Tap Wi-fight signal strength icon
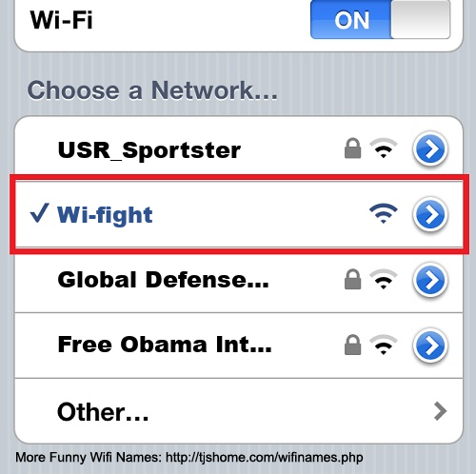The image size is (476, 474). [x=384, y=213]
